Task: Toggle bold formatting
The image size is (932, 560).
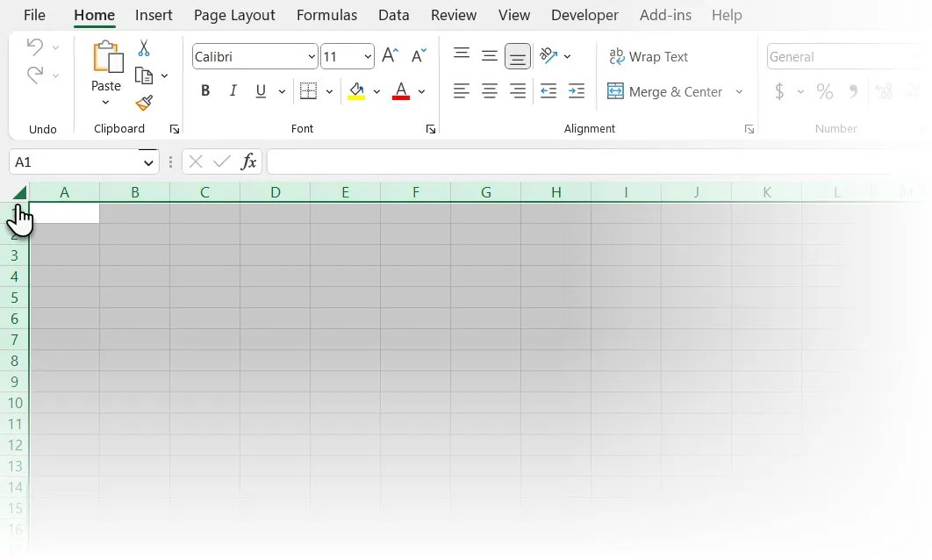Action: pos(205,90)
